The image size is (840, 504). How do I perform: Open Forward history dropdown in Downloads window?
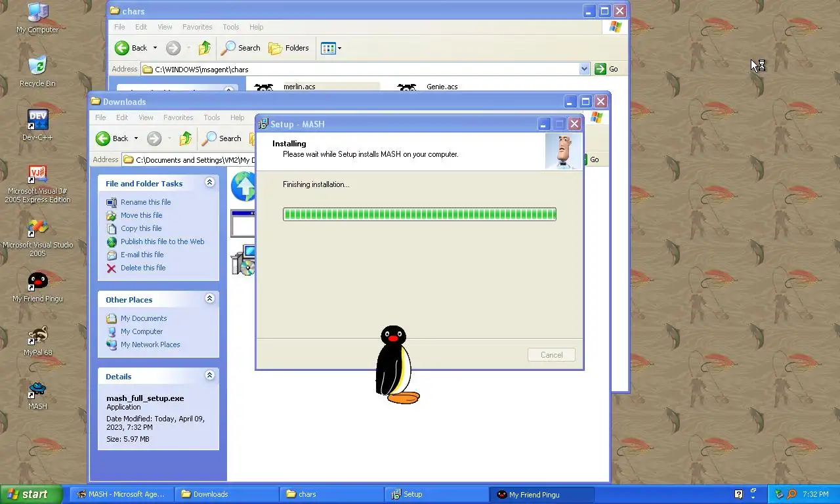[169, 138]
